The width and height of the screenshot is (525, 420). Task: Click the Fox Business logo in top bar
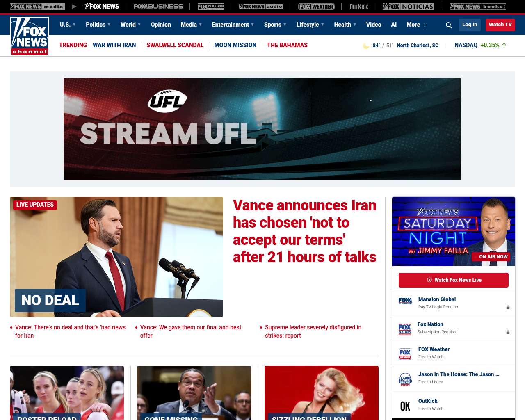[x=158, y=7]
